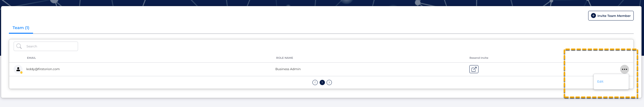Image resolution: width=644 pixels, height=107 pixels.
Task: Click the user avatar icon for leddy@firstorion.com
Action: 18,69
